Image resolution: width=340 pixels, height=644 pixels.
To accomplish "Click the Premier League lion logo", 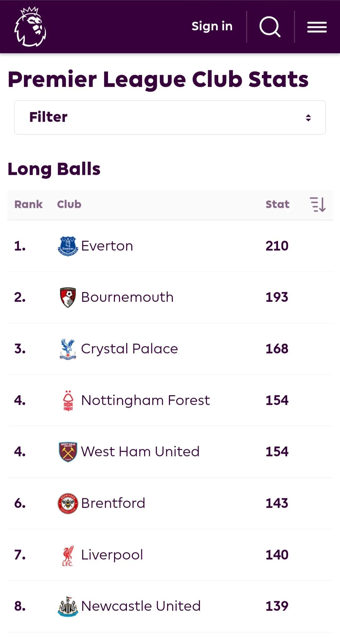I will tap(30, 27).
